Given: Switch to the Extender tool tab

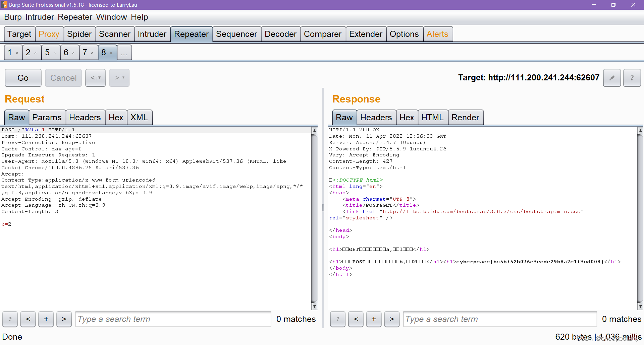Looking at the screenshot, I should tap(366, 34).
